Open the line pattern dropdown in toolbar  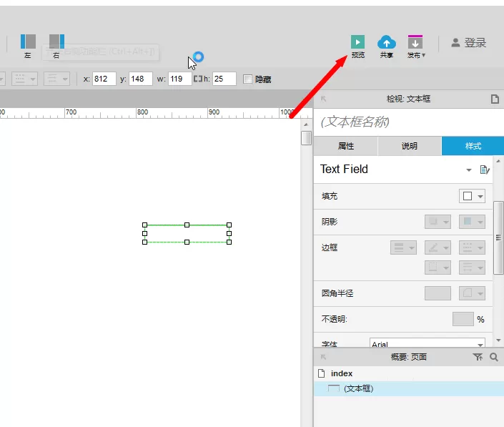[x=25, y=79]
